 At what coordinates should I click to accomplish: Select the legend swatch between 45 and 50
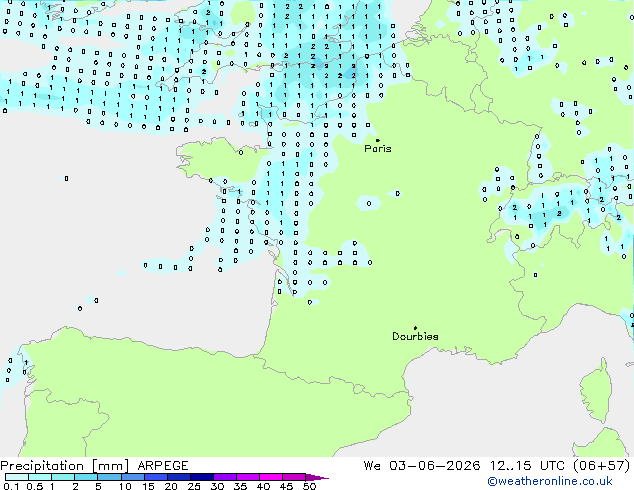pyautogui.click(x=294, y=477)
